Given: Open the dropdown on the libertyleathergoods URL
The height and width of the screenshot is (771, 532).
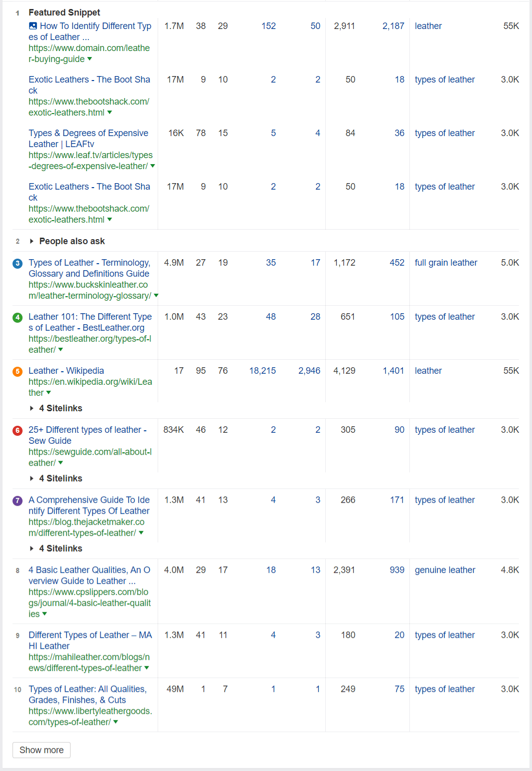Looking at the screenshot, I should [116, 722].
